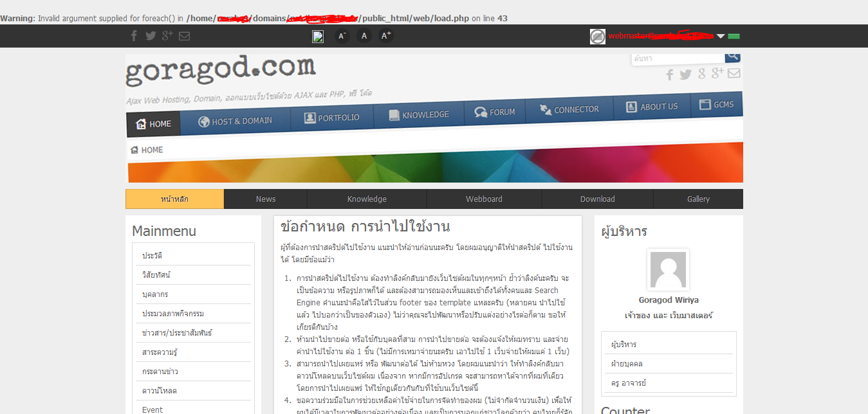Click the ข้อกำหนด การนำไปใช้งาน article heading
868x414 pixels.
click(365, 227)
